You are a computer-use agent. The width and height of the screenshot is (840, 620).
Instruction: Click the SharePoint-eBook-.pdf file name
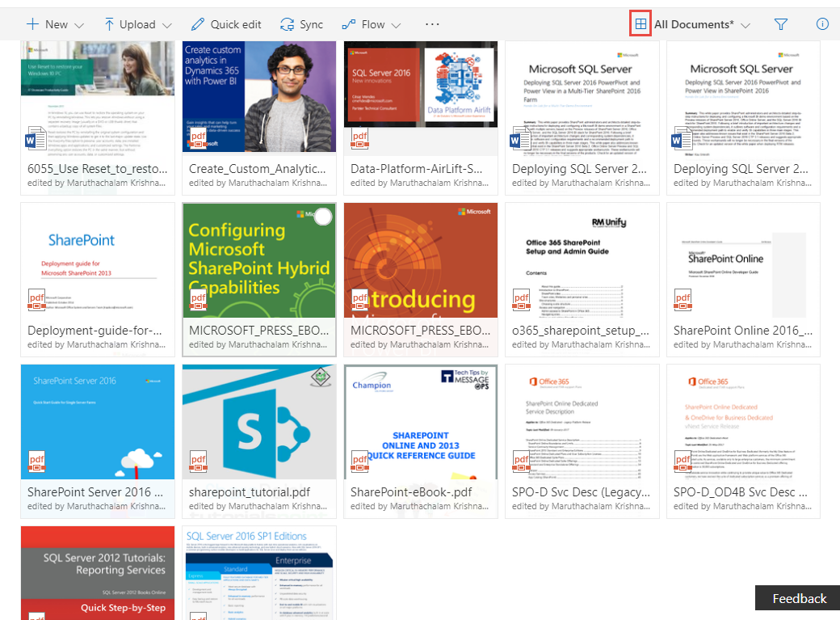411,491
